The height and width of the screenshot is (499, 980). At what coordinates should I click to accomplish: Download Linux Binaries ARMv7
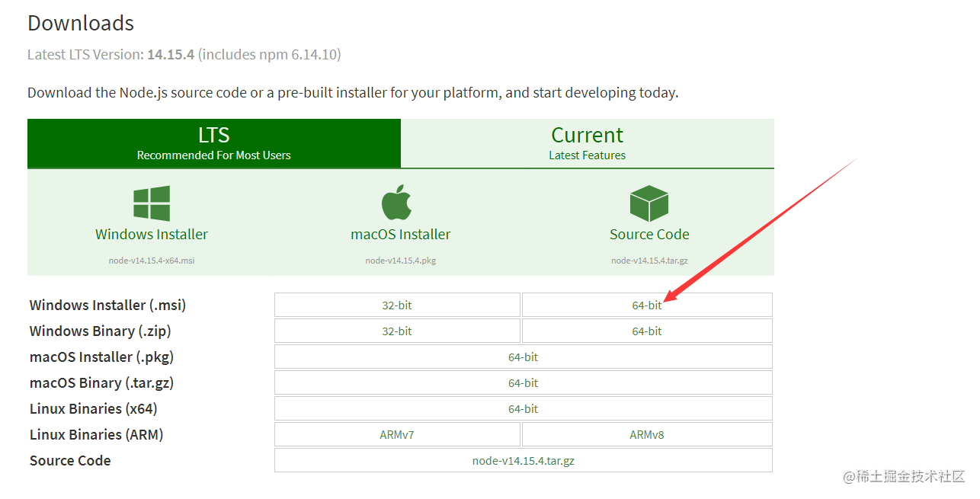[397, 434]
